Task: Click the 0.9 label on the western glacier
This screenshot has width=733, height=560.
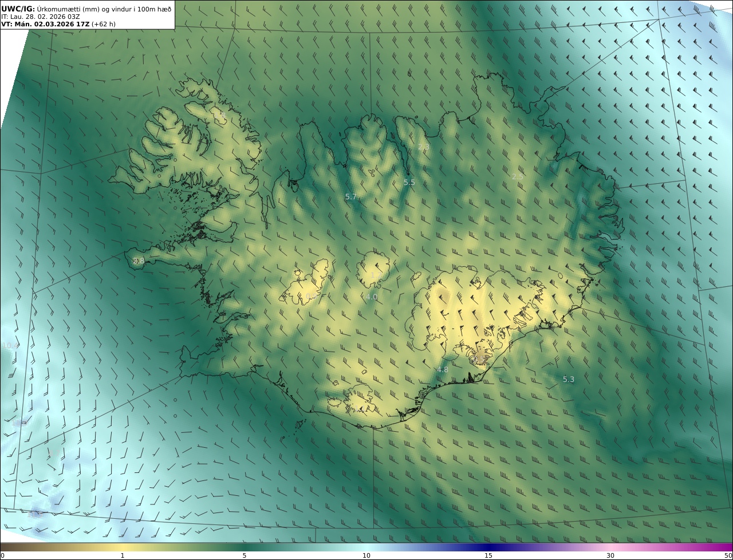Action: pos(310,296)
